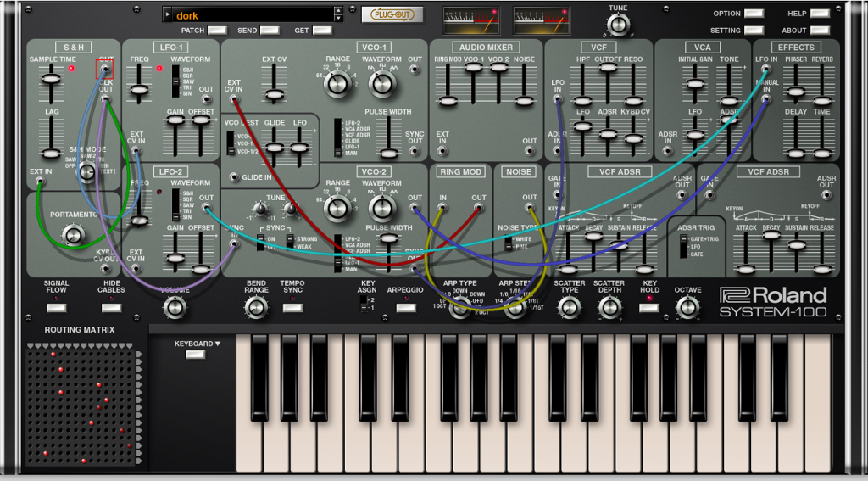Click the SCATTER DEPTH knob
The height and width of the screenshot is (481, 868).
[x=609, y=308]
